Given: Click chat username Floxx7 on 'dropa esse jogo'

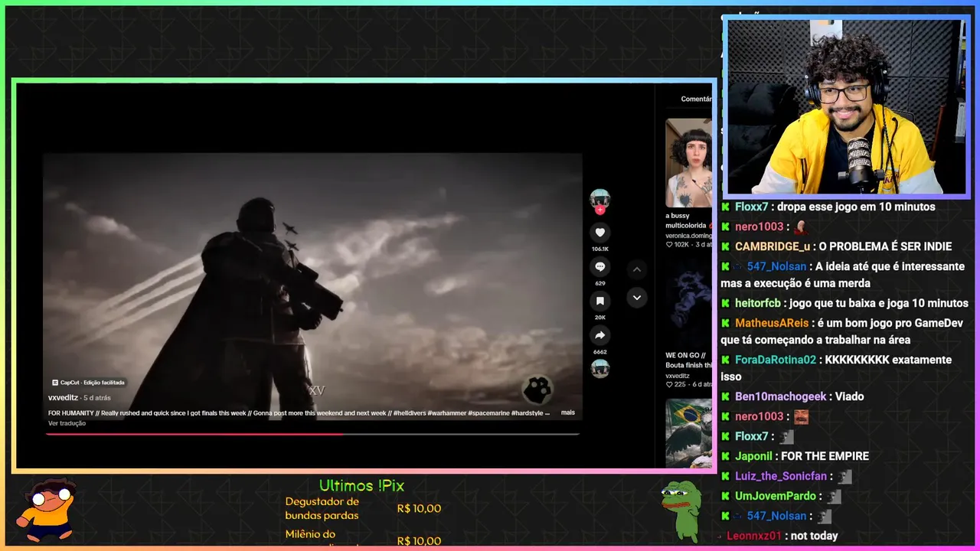Looking at the screenshot, I should pyautogui.click(x=751, y=207).
